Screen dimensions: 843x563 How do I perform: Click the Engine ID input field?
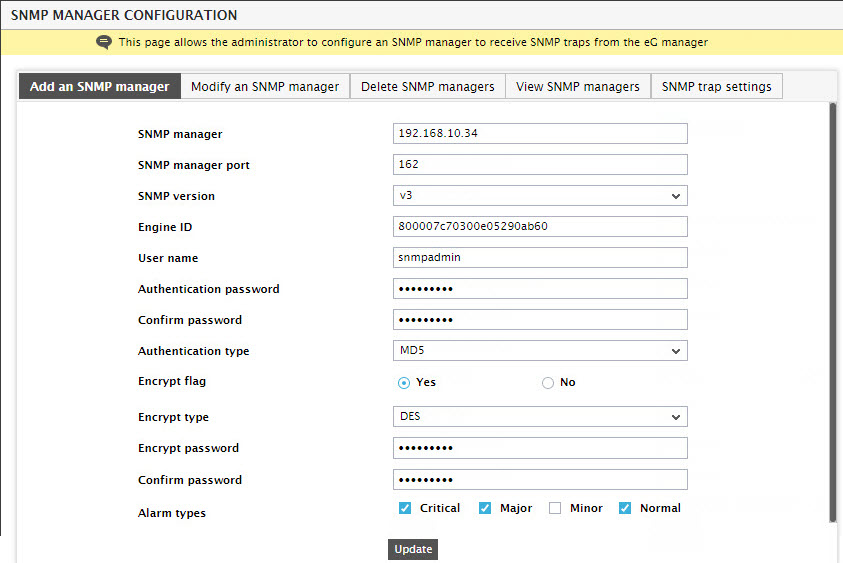(x=540, y=226)
